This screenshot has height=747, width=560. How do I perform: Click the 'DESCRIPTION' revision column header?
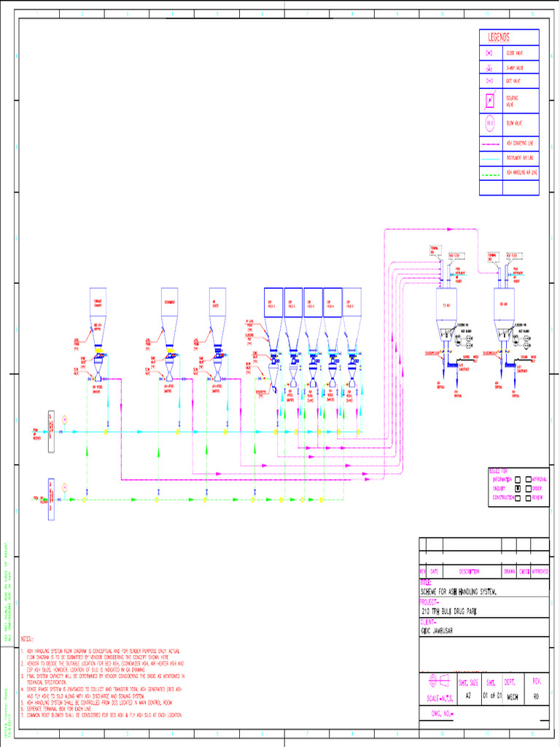470,571
